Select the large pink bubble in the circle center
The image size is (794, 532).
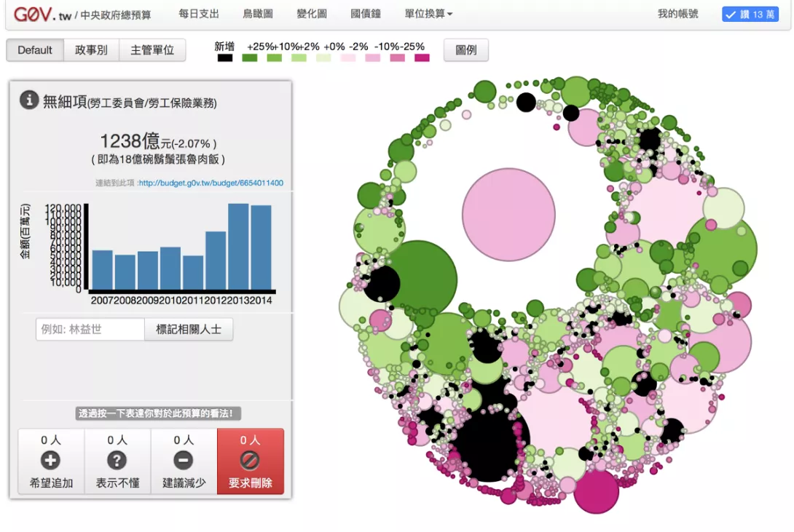point(508,215)
